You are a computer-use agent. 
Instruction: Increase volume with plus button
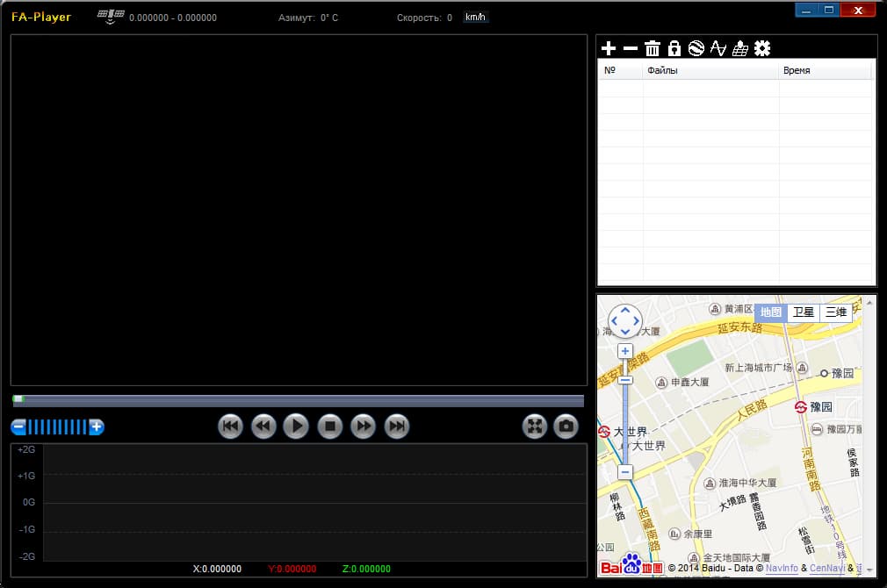[97, 427]
